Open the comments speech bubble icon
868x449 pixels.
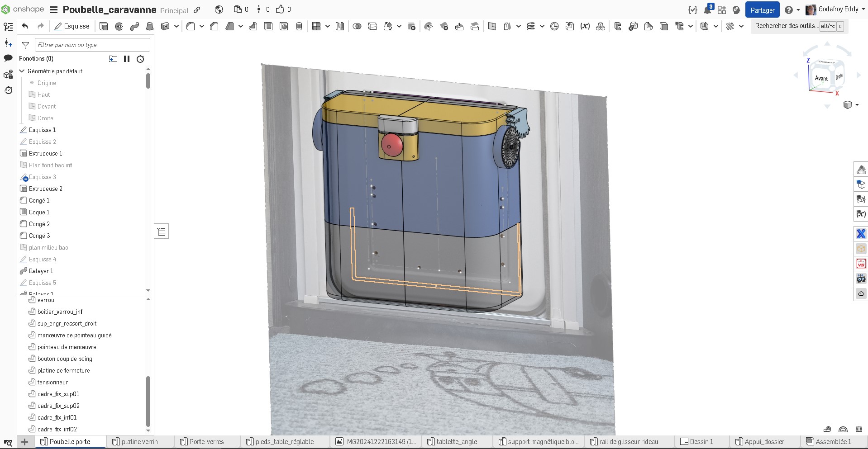pos(8,58)
